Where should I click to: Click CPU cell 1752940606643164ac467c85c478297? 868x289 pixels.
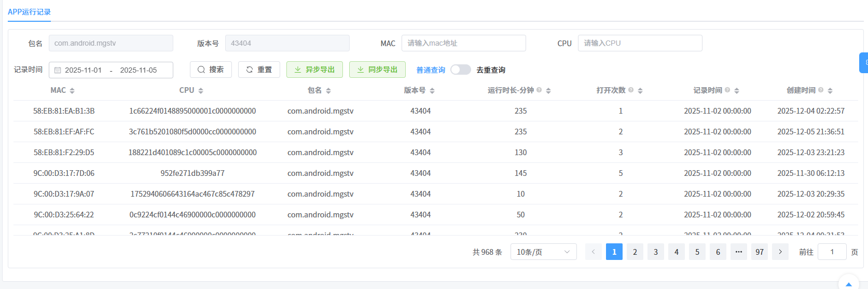click(192, 194)
